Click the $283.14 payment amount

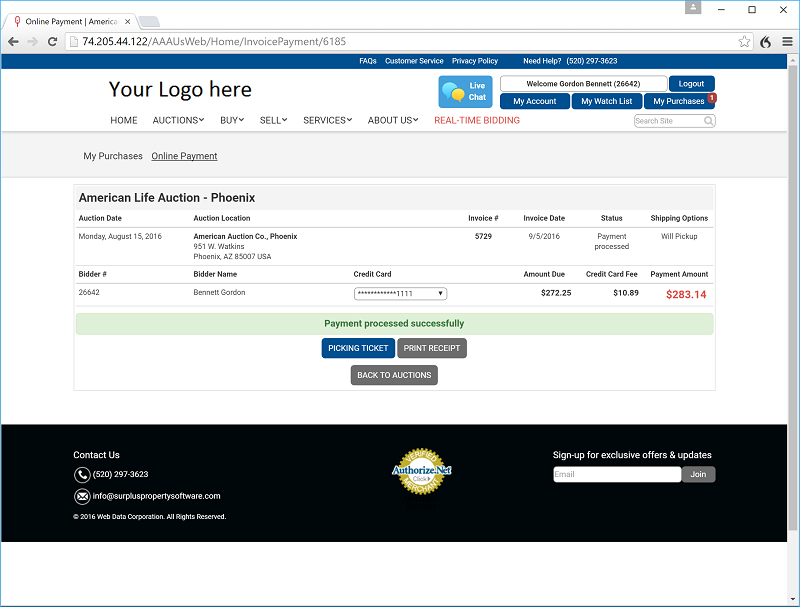(686, 294)
